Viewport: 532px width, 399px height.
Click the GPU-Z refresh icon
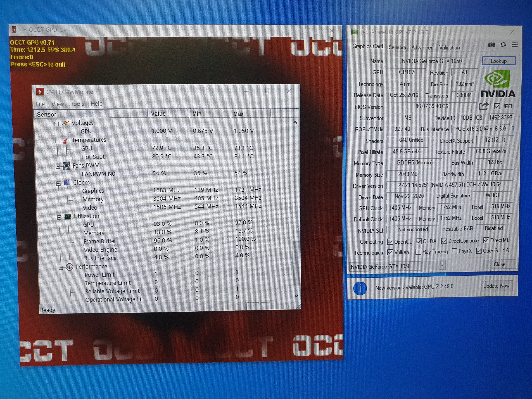[x=503, y=45]
